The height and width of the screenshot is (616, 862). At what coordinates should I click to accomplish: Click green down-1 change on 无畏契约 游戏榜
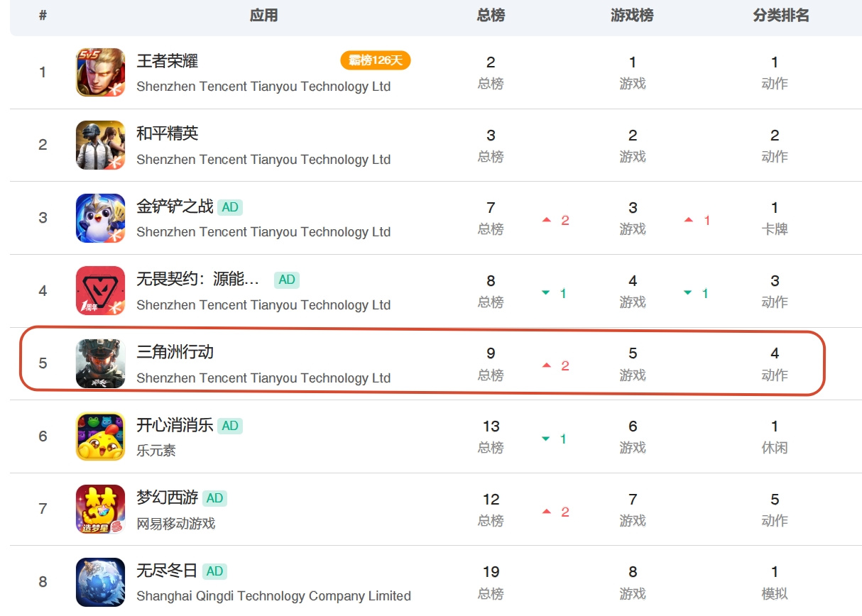pyautogui.click(x=696, y=293)
